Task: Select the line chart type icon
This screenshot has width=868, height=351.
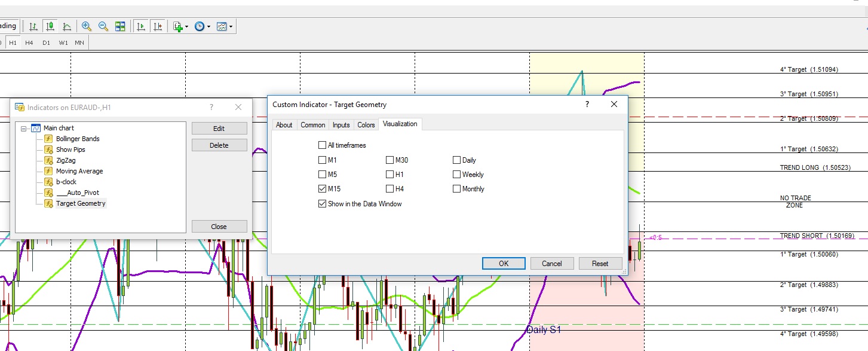Action: pyautogui.click(x=67, y=26)
